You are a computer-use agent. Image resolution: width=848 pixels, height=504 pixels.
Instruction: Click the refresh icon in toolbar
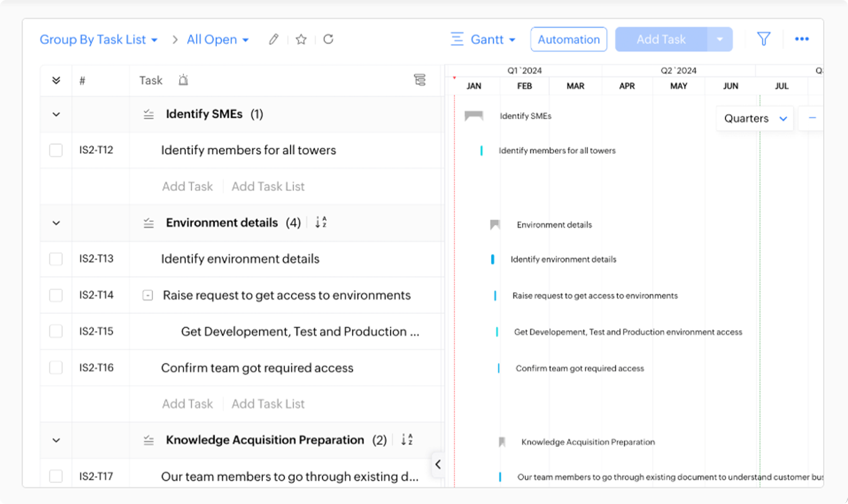point(328,39)
